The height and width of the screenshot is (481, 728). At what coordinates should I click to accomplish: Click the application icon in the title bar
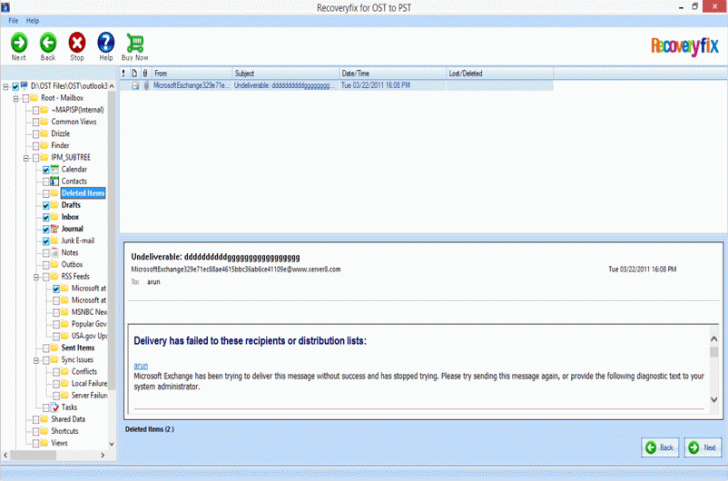(6, 7)
